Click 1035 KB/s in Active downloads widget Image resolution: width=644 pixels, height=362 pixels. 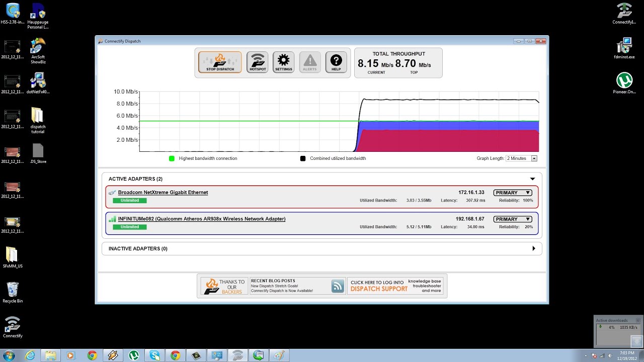click(629, 327)
